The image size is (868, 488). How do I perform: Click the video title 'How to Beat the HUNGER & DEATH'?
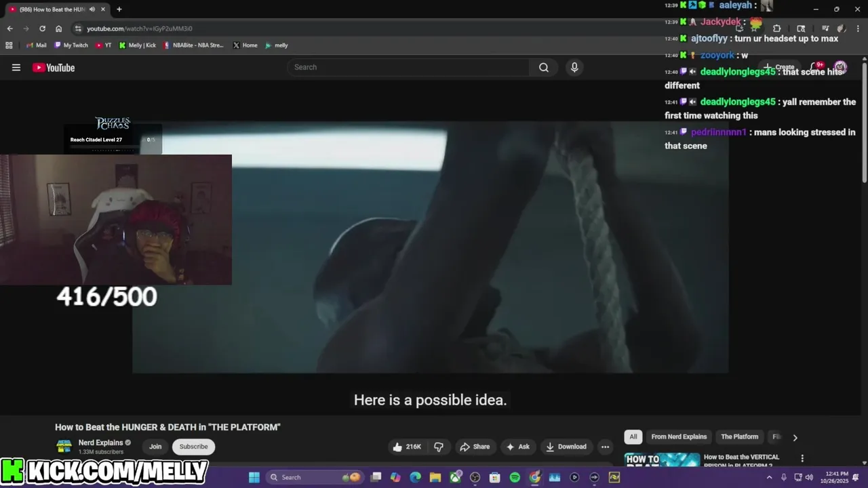point(167,427)
